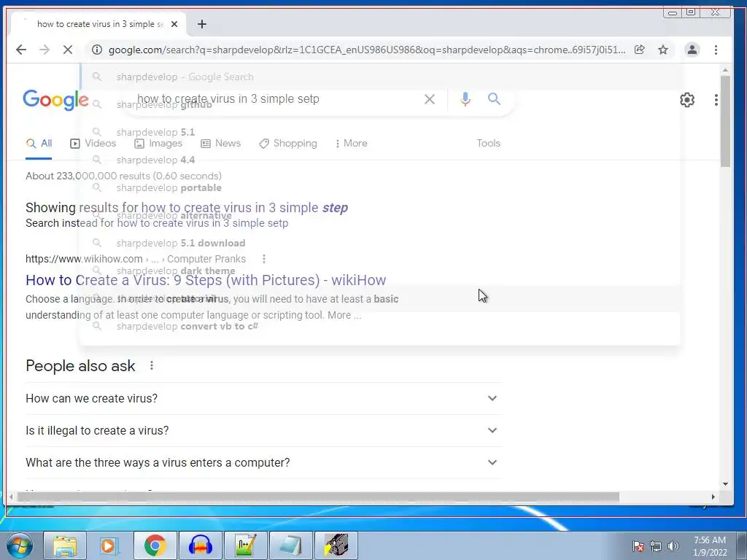
Task: Open Notepad++ icon in taskbar
Action: (245, 545)
